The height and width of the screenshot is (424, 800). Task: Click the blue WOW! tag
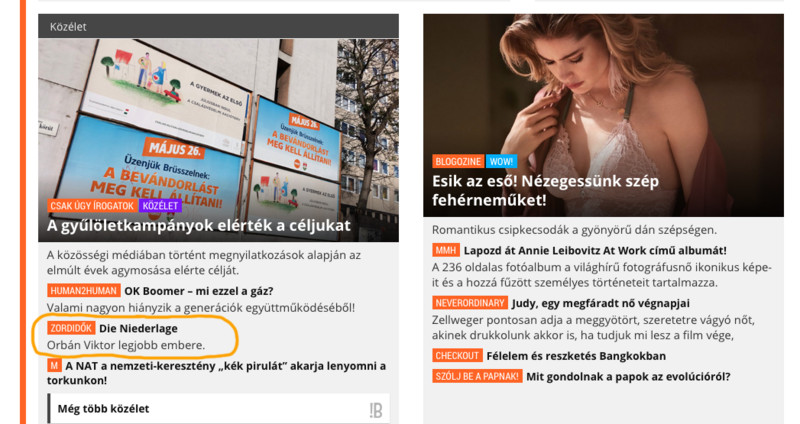[502, 162]
